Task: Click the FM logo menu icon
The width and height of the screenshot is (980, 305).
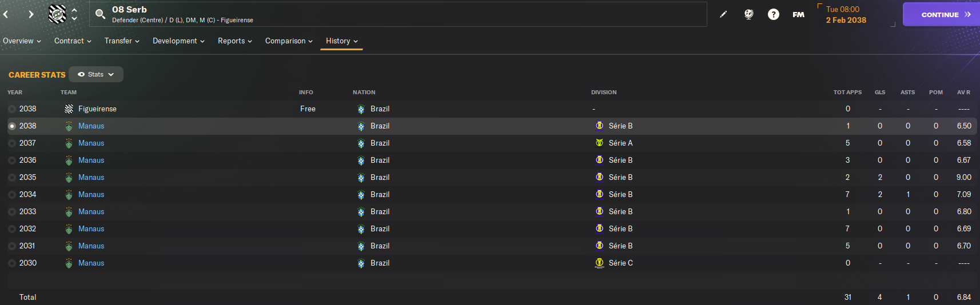Action: [x=798, y=14]
